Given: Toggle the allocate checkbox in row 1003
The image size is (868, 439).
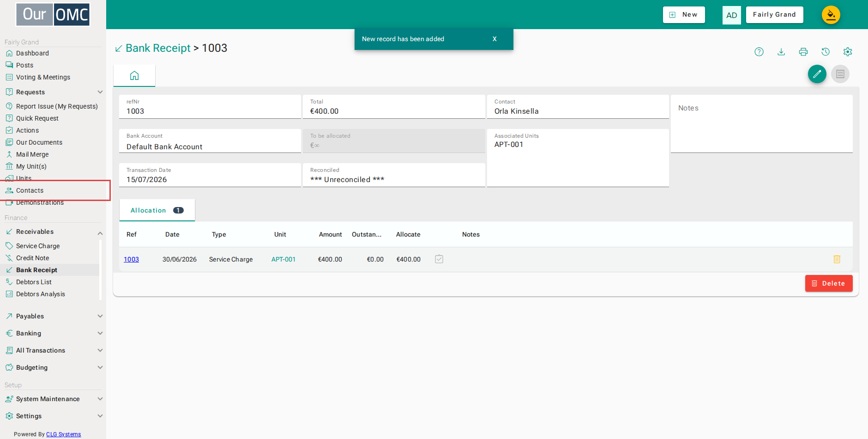Looking at the screenshot, I should pyautogui.click(x=439, y=259).
